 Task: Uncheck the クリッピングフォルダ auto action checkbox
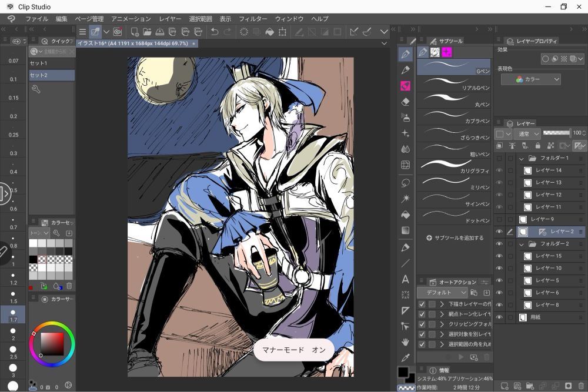click(x=422, y=324)
